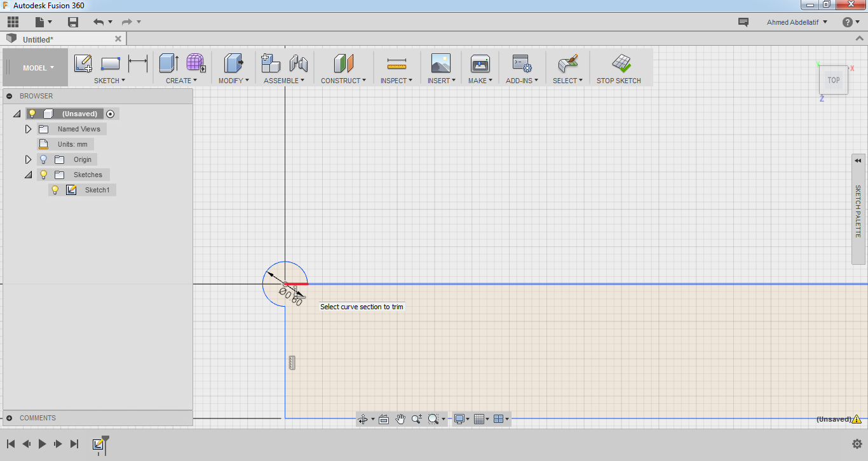868x461 pixels.
Task: Select the Joint assemble icon
Action: click(x=299, y=63)
